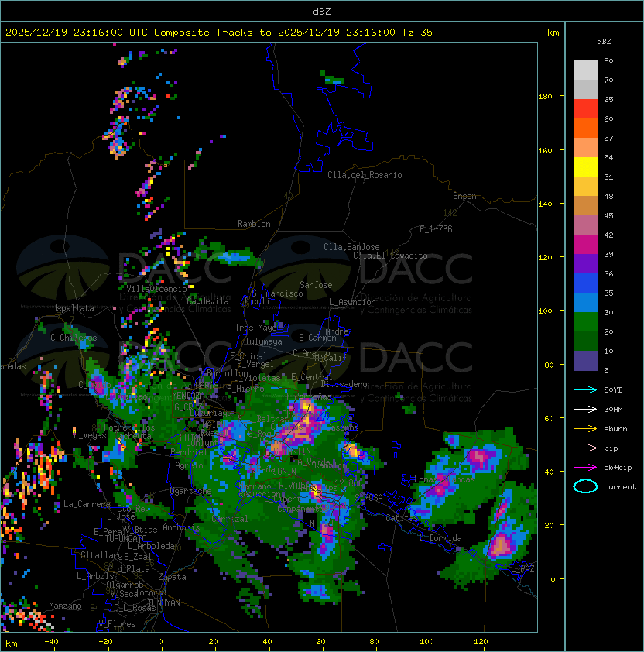Select the slate swatch between 10 and 5
Image resolution: width=644 pixels, height=652 pixels.
(585, 361)
